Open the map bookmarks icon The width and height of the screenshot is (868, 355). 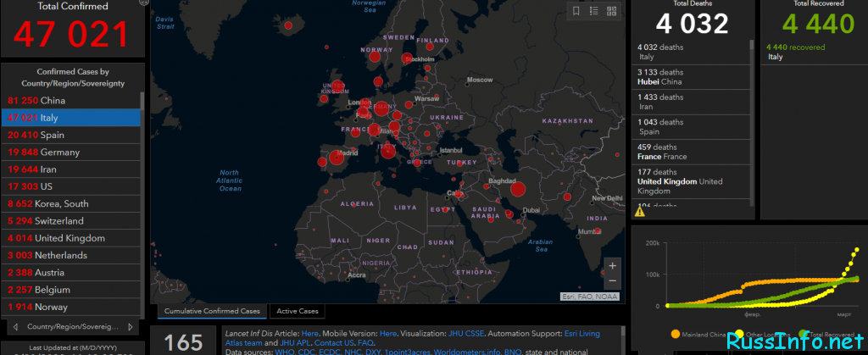(x=576, y=11)
